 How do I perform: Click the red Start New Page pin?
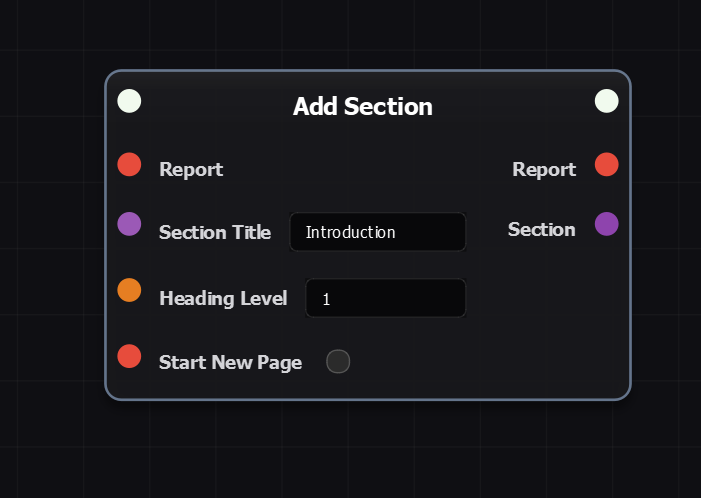click(x=129, y=356)
